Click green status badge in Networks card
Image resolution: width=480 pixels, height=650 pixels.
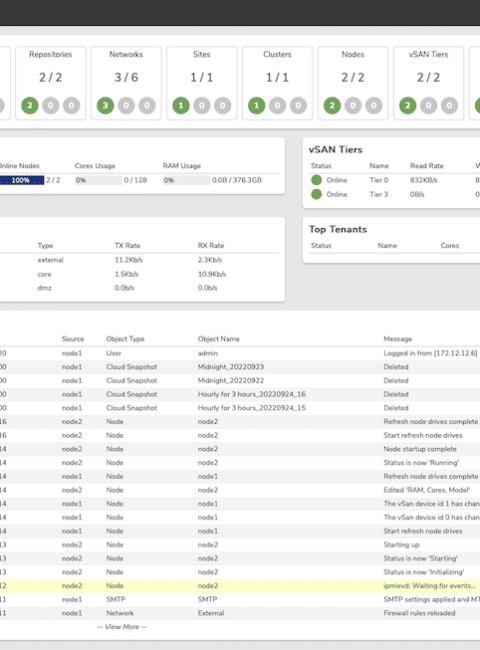coord(105,106)
